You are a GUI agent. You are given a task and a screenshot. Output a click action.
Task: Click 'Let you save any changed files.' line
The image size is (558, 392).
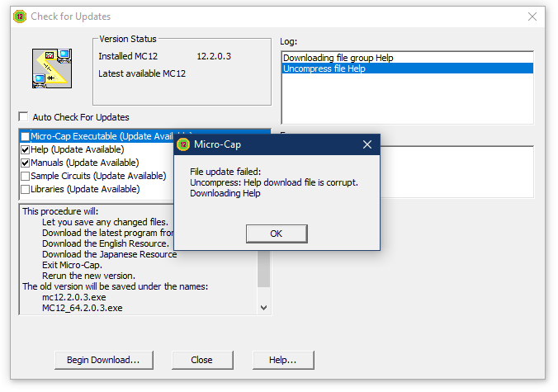[x=105, y=222]
